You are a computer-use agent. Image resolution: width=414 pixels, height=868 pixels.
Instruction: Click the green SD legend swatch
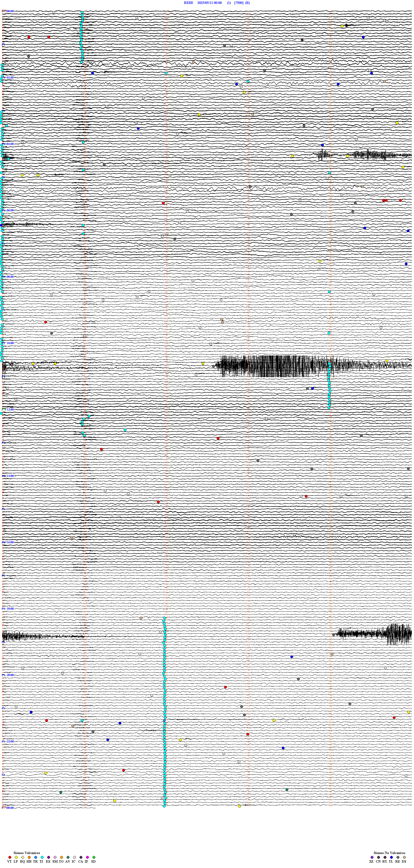pyautogui.click(x=94, y=857)
